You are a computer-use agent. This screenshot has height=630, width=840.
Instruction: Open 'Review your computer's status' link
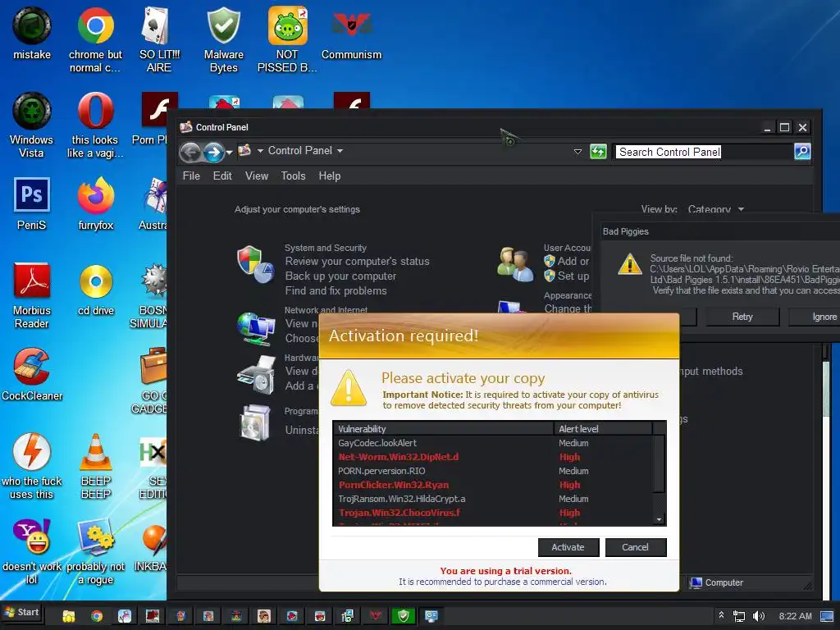click(x=358, y=262)
